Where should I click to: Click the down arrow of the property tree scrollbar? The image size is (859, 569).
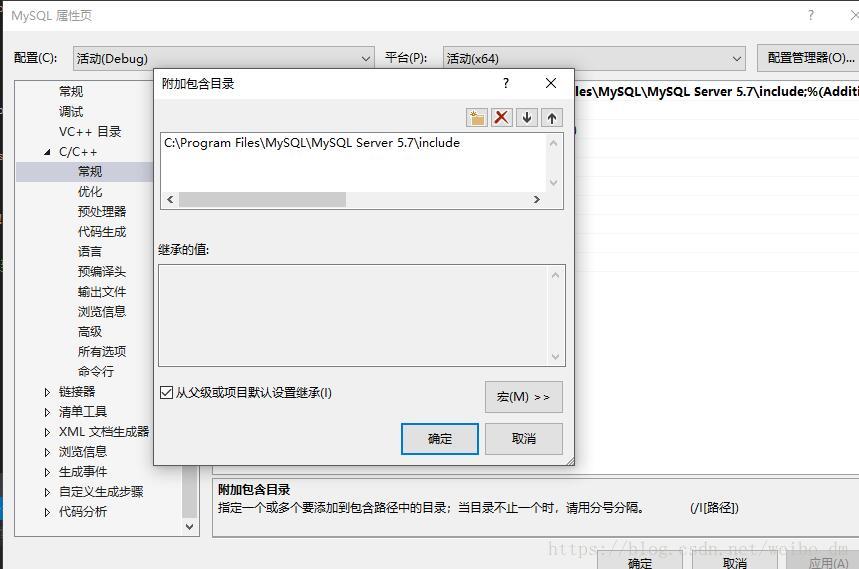click(x=190, y=527)
